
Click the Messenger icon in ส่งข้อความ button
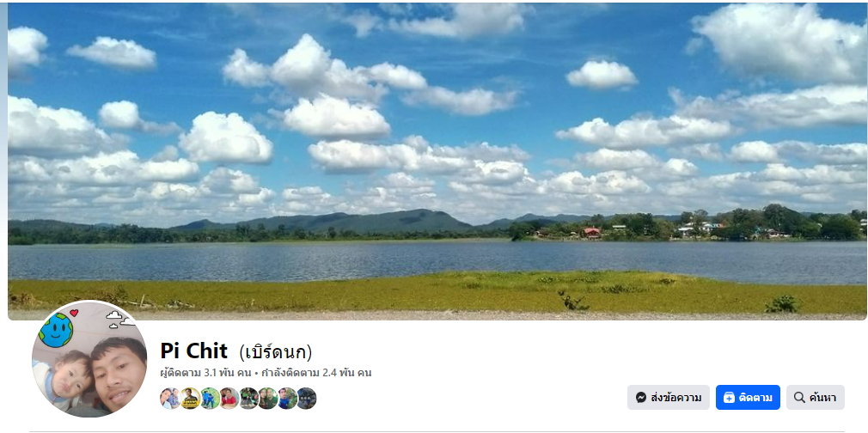641,398
